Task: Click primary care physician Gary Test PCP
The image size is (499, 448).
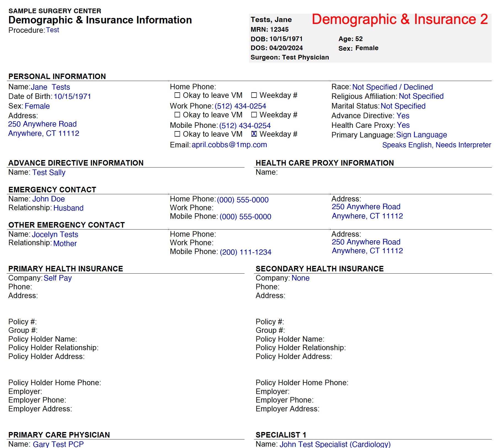Action: tap(58, 444)
